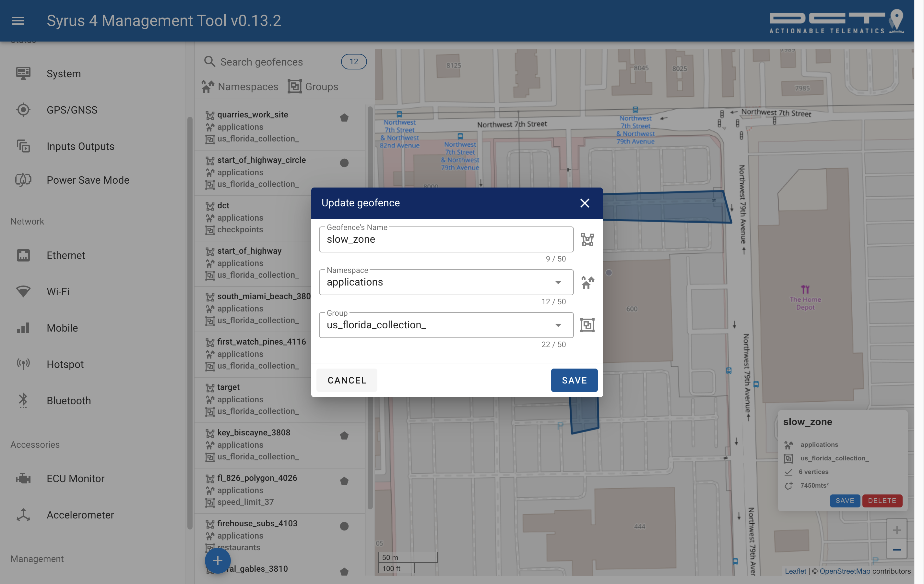Switch to Namespaces filter tab
The width and height of the screenshot is (924, 584).
[x=240, y=87]
